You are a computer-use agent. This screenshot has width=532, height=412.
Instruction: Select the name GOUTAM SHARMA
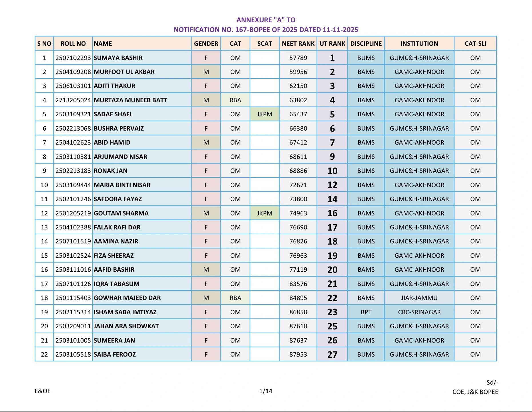coord(121,213)
